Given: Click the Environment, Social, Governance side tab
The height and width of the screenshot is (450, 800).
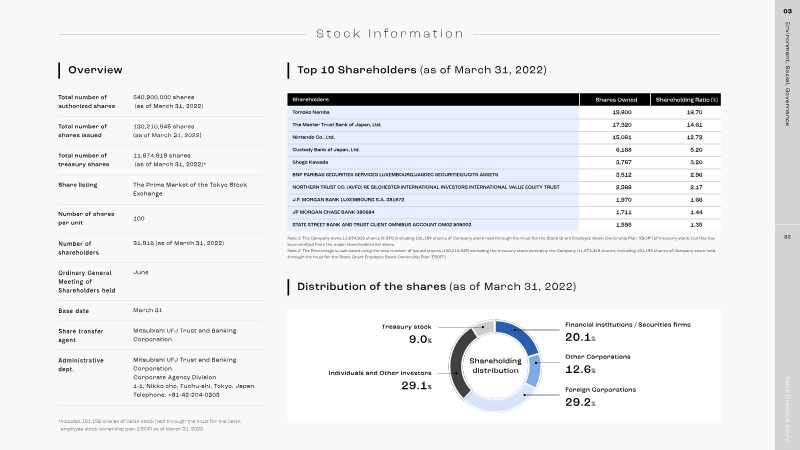Looking at the screenshot, I should pyautogui.click(x=787, y=74).
